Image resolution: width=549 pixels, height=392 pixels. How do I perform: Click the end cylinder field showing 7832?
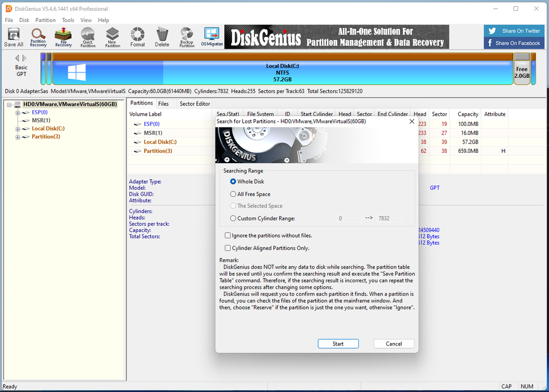point(389,219)
